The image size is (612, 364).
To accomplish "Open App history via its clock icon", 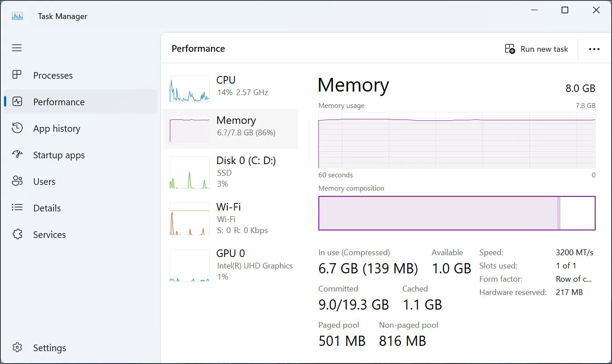I will point(17,128).
